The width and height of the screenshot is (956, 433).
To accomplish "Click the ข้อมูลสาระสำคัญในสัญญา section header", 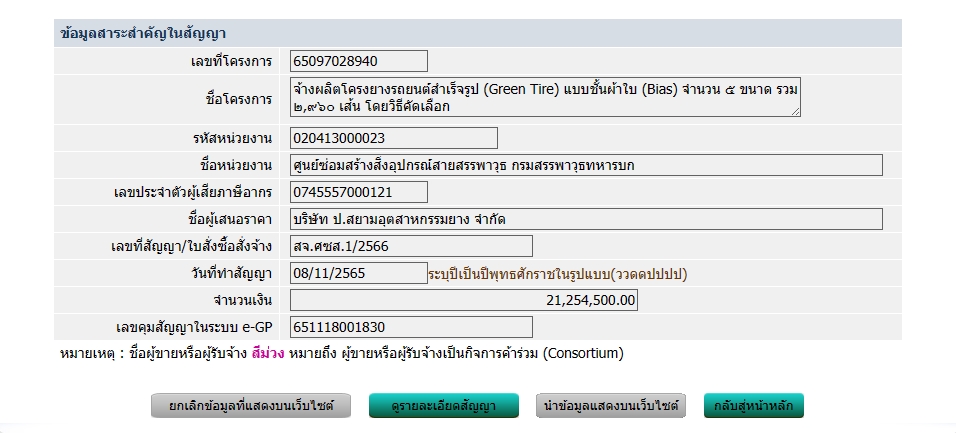I will 143,34.
